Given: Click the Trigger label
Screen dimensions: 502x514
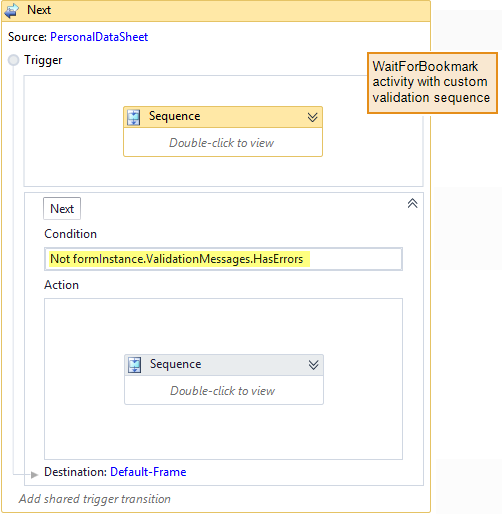Looking at the screenshot, I should [x=43, y=60].
